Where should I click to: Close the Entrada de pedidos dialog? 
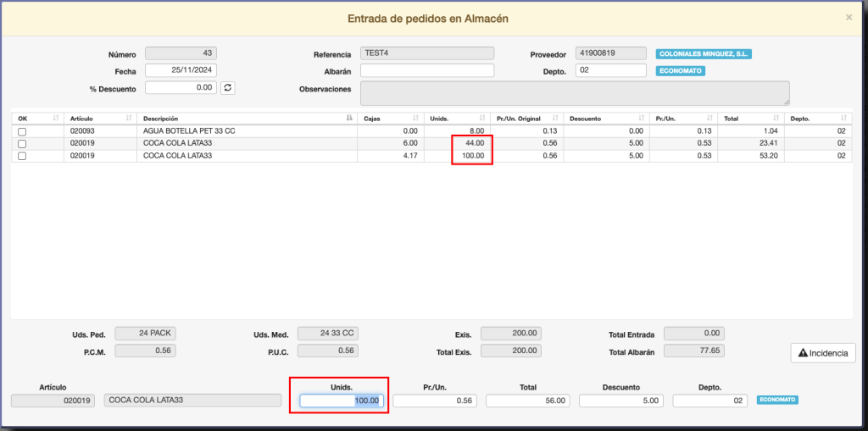(849, 17)
